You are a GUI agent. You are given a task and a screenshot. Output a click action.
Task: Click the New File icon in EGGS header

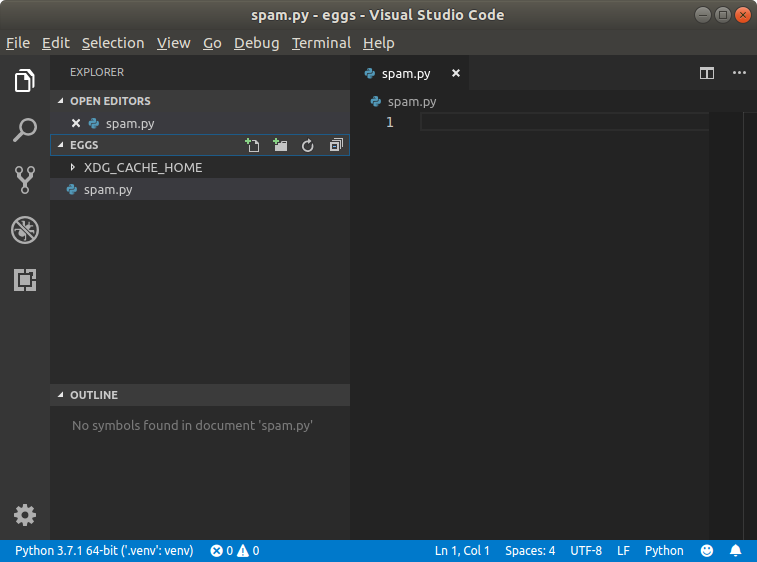tap(252, 145)
